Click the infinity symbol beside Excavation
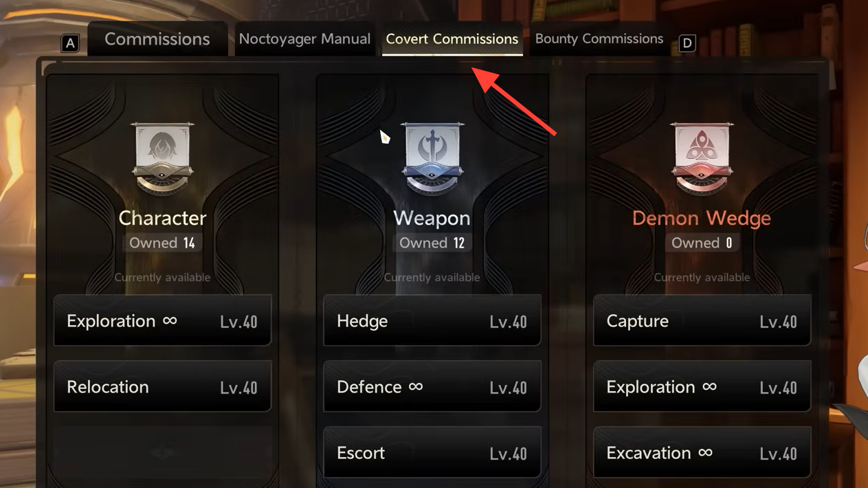Viewport: 868px width, 488px height. tap(705, 453)
